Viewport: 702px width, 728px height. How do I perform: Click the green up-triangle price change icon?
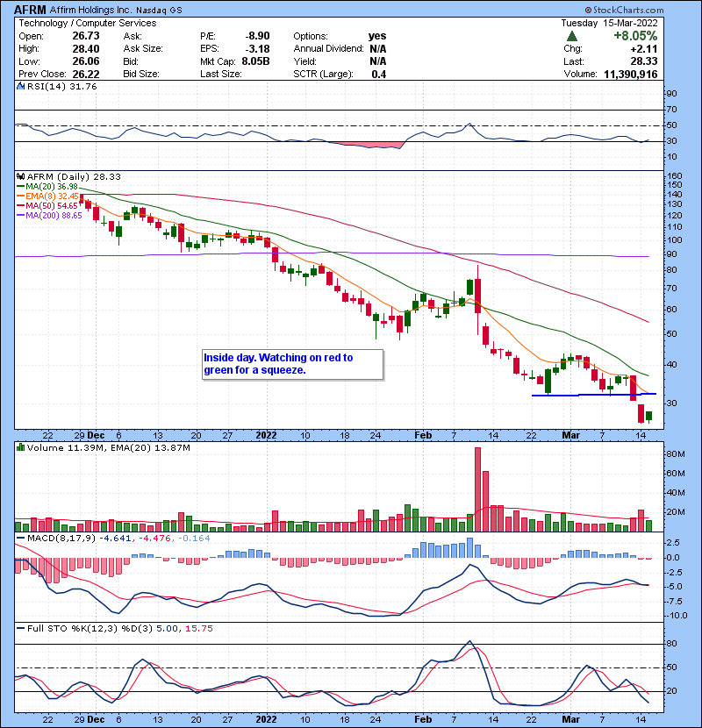coord(572,36)
